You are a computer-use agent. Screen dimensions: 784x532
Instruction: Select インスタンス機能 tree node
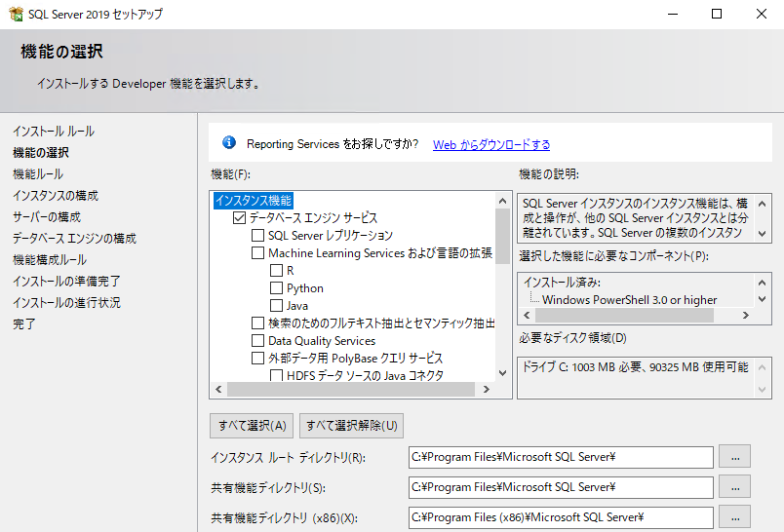pyautogui.click(x=253, y=201)
